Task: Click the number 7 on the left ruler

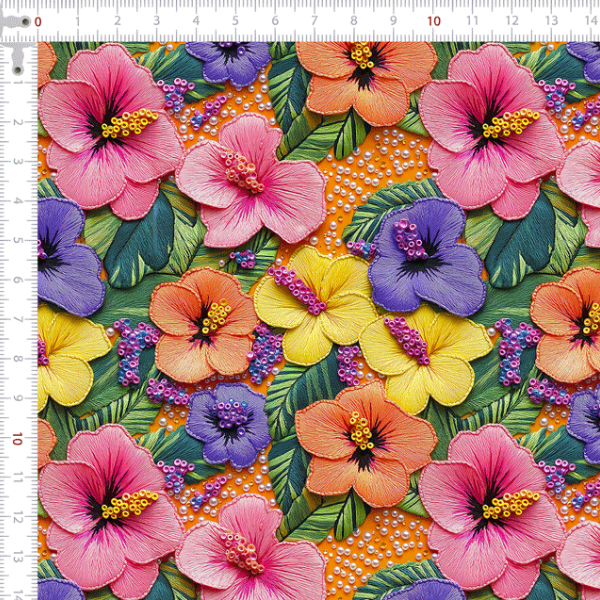Action: [17, 319]
